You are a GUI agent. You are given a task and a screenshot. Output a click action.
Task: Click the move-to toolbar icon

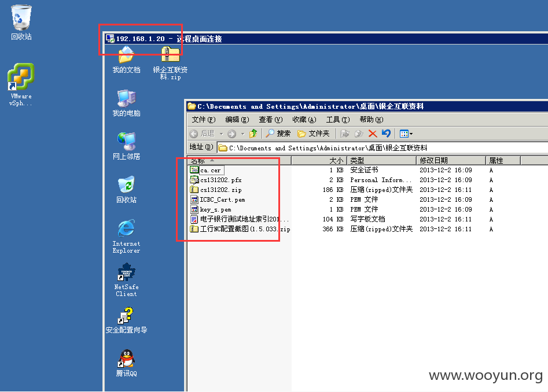(x=344, y=134)
